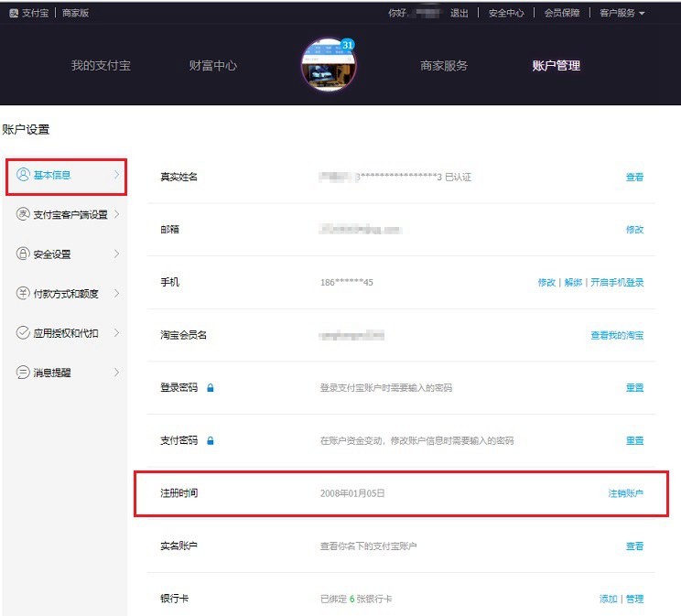Click the 31 notification badge
The width and height of the screenshot is (681, 616).
click(x=348, y=45)
